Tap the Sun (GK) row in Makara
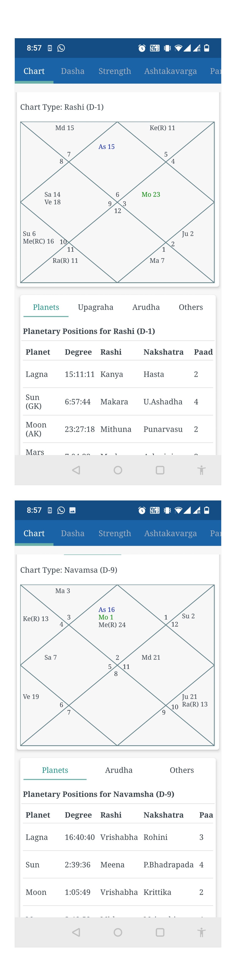Screen dimensions: 236x980 coord(118,402)
